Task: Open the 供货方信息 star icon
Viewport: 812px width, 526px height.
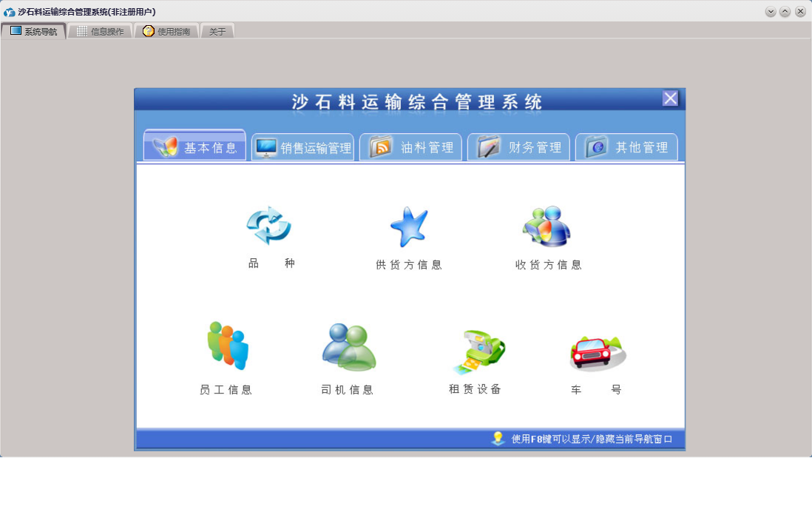Action: tap(409, 226)
